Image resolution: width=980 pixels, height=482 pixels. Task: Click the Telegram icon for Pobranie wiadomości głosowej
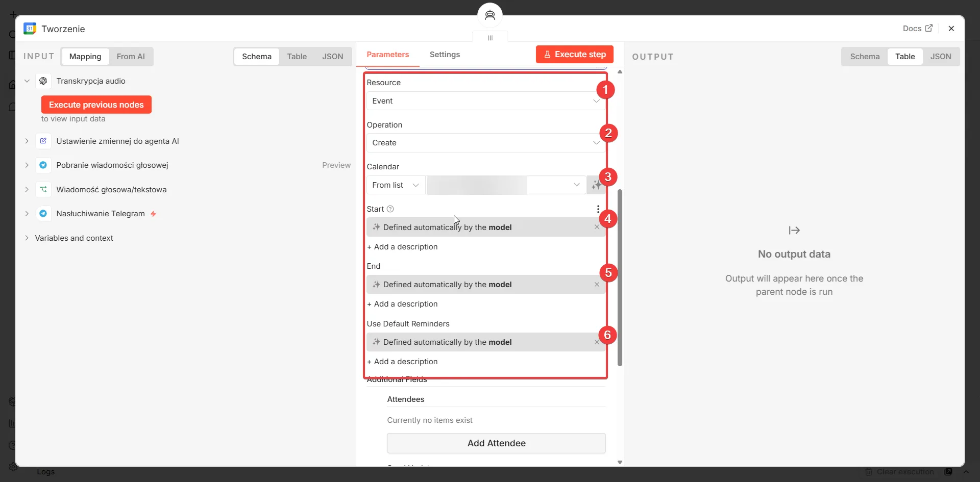click(43, 165)
